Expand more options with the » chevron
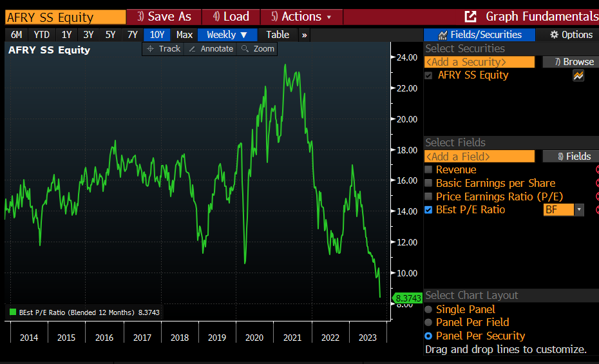This screenshot has width=599, height=364. [x=305, y=35]
